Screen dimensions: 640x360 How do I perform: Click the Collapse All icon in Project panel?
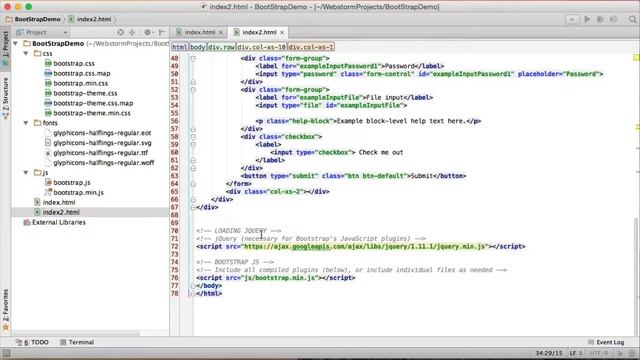coord(132,32)
